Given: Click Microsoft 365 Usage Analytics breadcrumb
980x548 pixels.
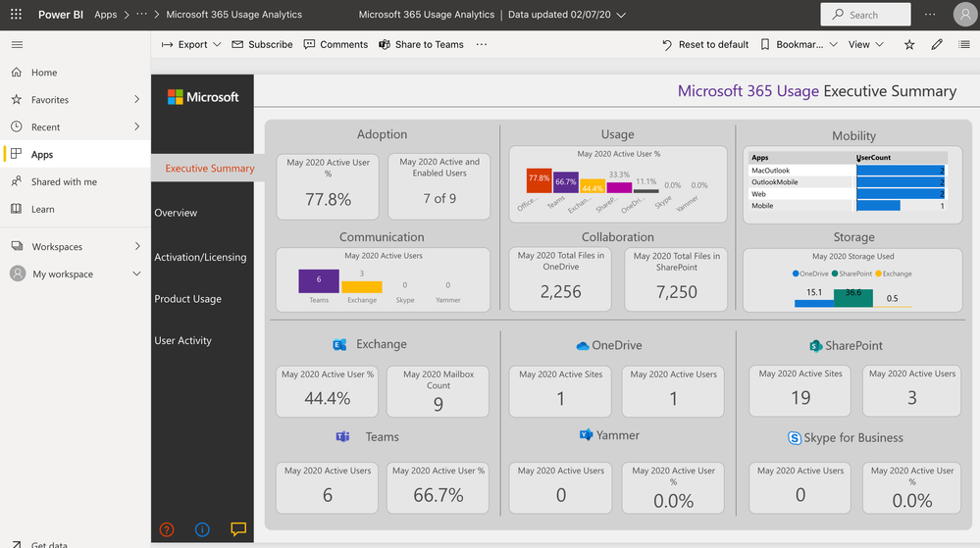Looking at the screenshot, I should [x=233, y=15].
